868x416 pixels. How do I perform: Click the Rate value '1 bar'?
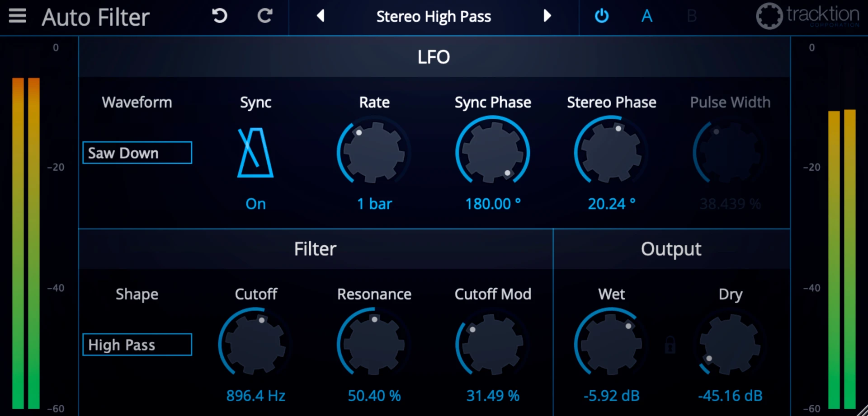(374, 204)
